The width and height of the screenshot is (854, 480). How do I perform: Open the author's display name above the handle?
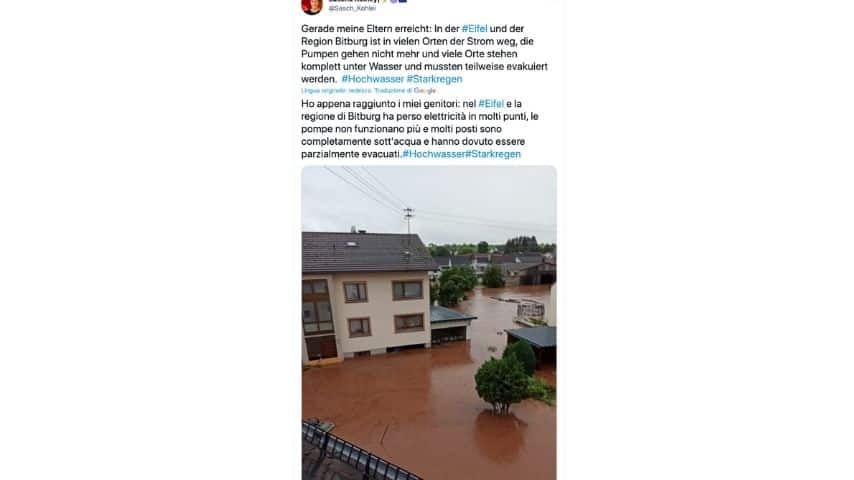click(x=353, y=1)
